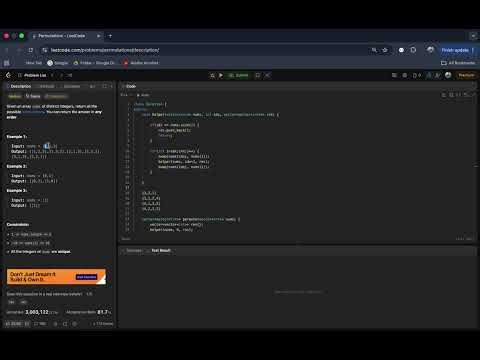Open the LeetCode logo home link

coord(9,75)
